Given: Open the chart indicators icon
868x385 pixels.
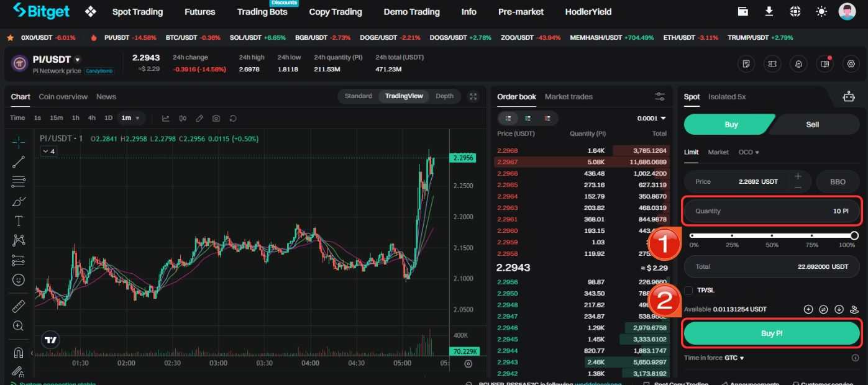Looking at the screenshot, I should click(166, 118).
